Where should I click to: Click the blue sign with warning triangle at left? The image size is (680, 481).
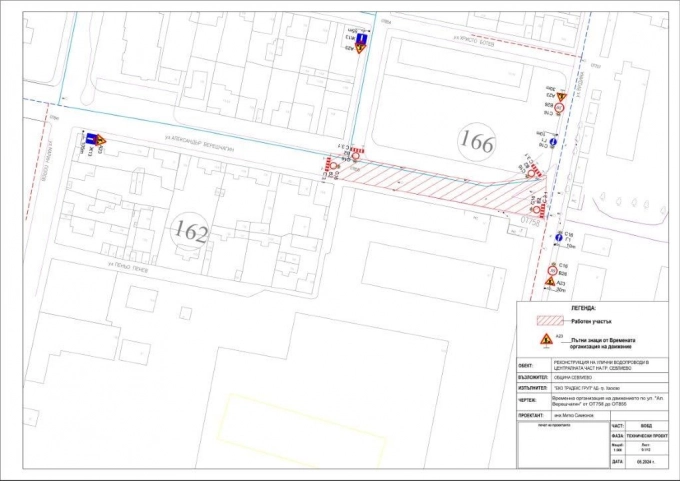coord(91,139)
